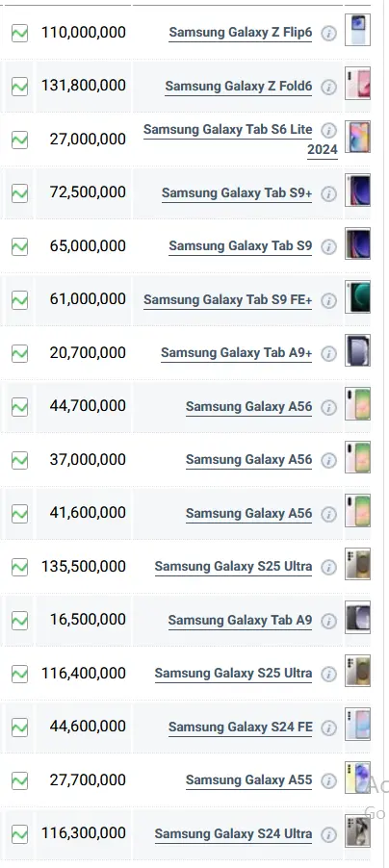Open Samsung Galaxy Tab S6 Lite 2024 link
Viewport: 389px width, 868px height.
(x=241, y=139)
